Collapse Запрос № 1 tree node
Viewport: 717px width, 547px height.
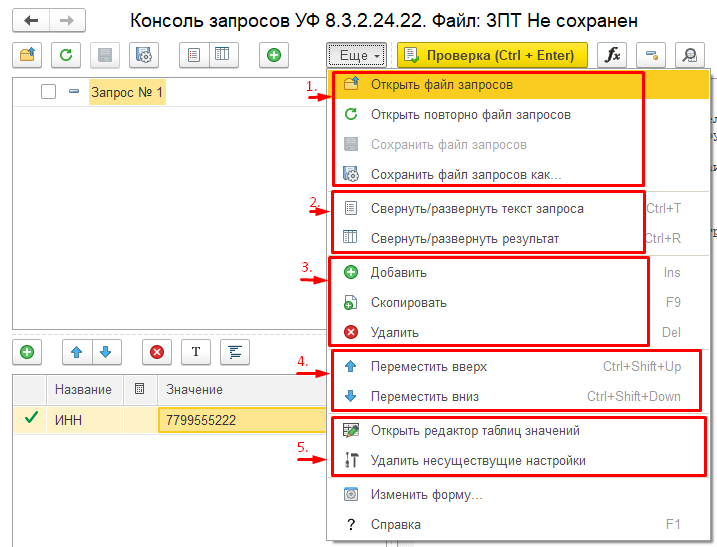[74, 91]
